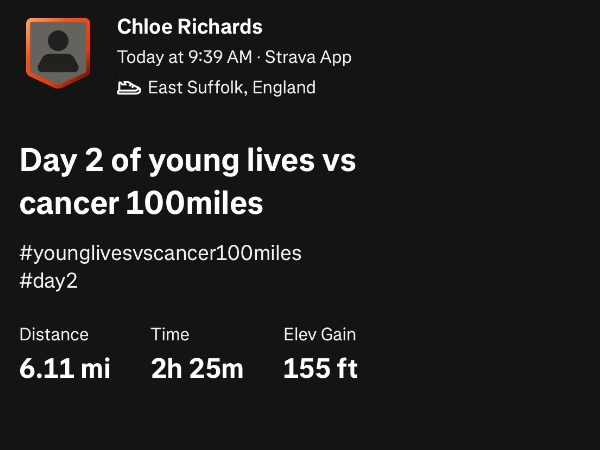The height and width of the screenshot is (450, 600).
Task: Click the "Today at 9:39 AM" timestamp
Action: pyautogui.click(x=182, y=57)
